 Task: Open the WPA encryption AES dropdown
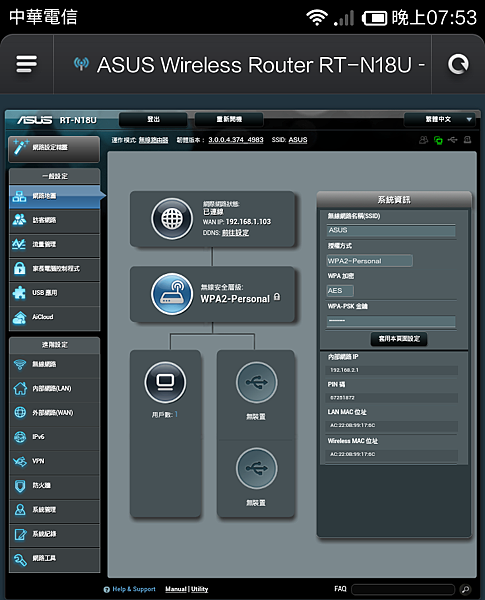pyautogui.click(x=340, y=291)
